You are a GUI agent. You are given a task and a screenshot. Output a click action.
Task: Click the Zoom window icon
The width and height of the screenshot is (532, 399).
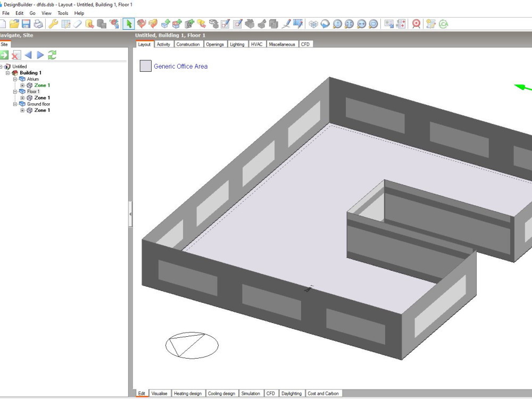tap(373, 24)
